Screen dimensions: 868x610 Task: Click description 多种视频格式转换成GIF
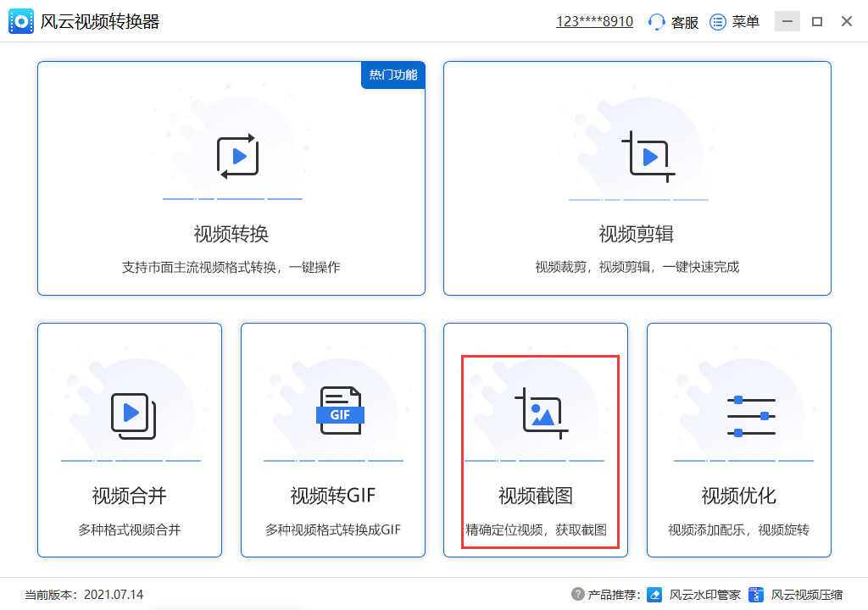[332, 530]
